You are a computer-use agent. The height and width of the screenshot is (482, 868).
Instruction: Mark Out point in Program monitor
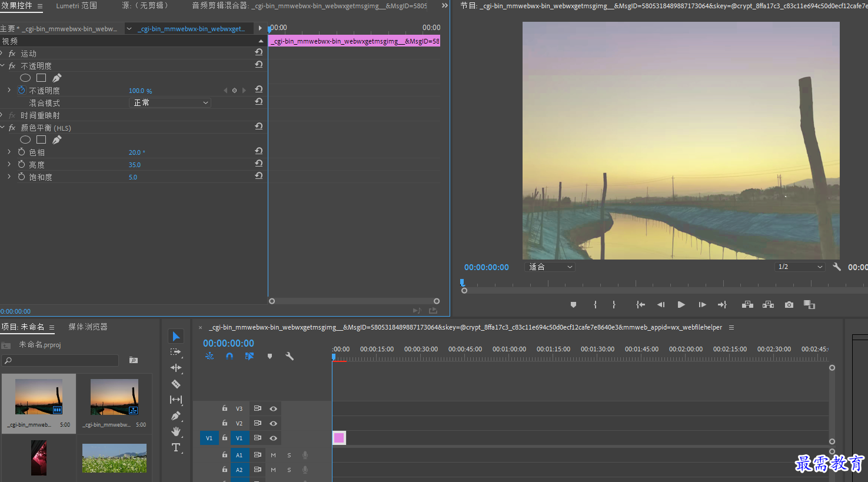614,305
